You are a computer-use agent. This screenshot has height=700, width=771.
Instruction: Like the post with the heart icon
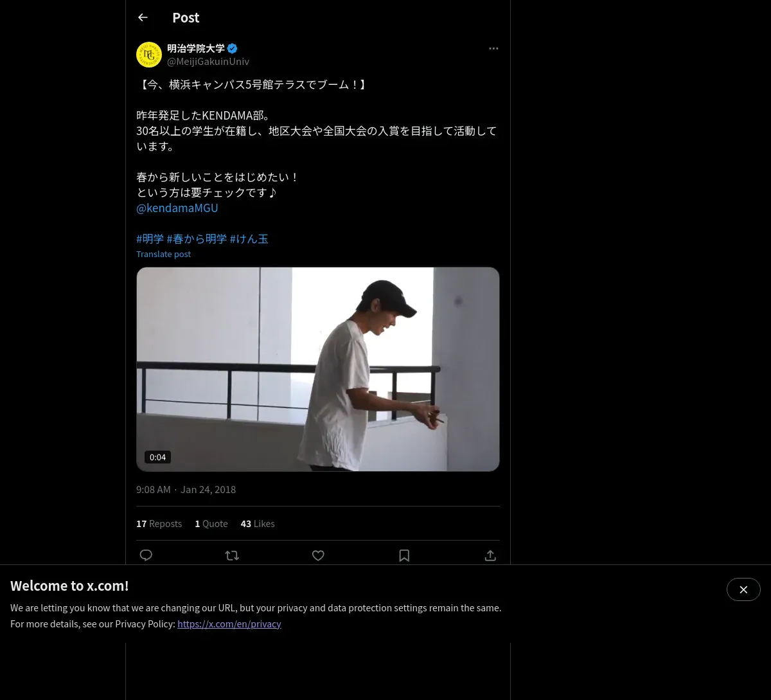coord(318,555)
